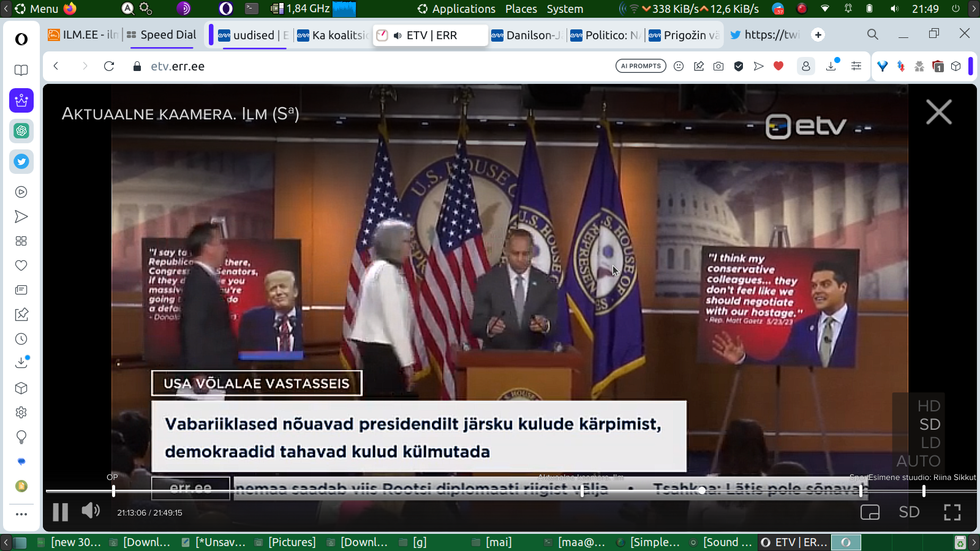
Task: Open Extensions cube in sidebar
Action: pos(21,388)
